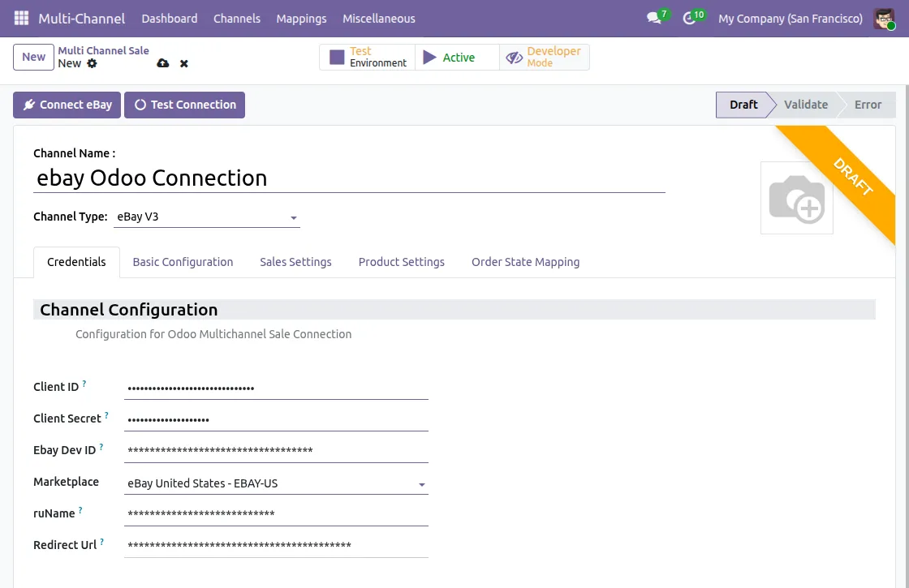Open the Dashboard menu

click(170, 19)
